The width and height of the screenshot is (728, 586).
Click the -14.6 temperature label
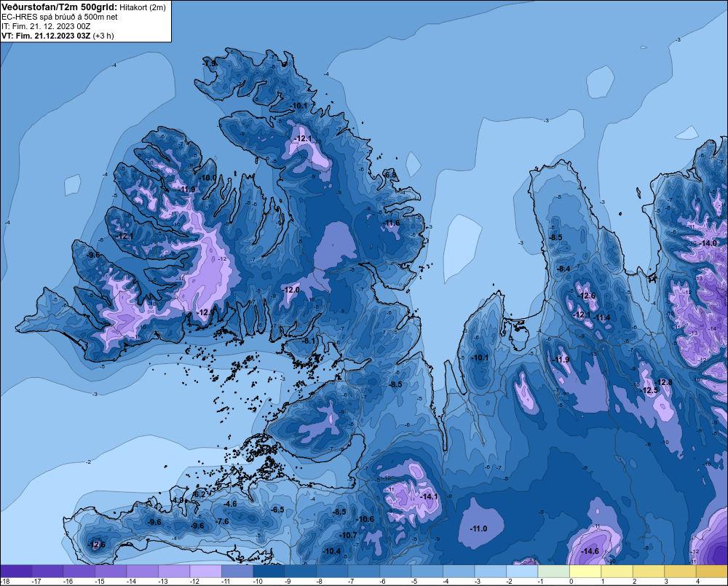point(590,551)
